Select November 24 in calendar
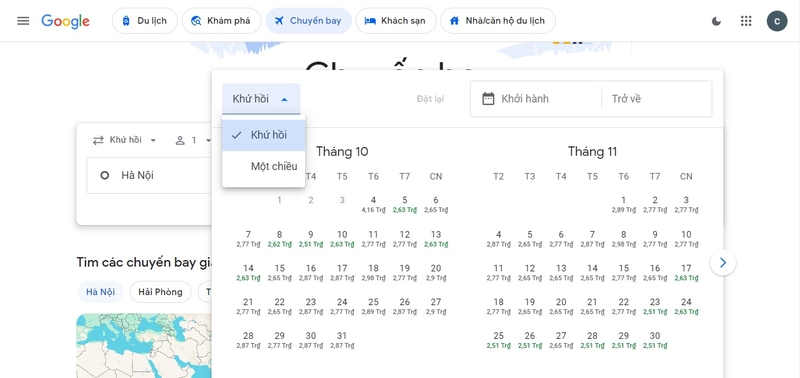800x378 pixels. coord(686,306)
